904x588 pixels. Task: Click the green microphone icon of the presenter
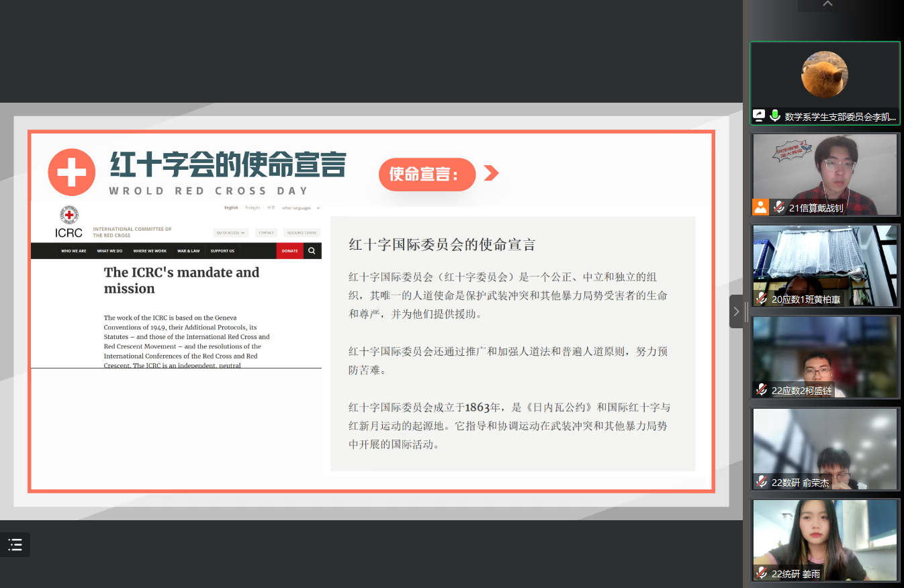775,115
